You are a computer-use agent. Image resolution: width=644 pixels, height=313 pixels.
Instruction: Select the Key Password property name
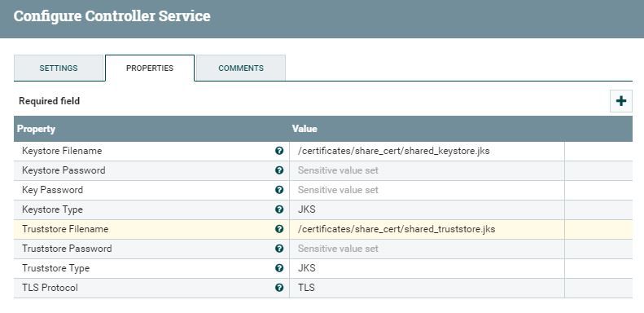pyautogui.click(x=53, y=190)
